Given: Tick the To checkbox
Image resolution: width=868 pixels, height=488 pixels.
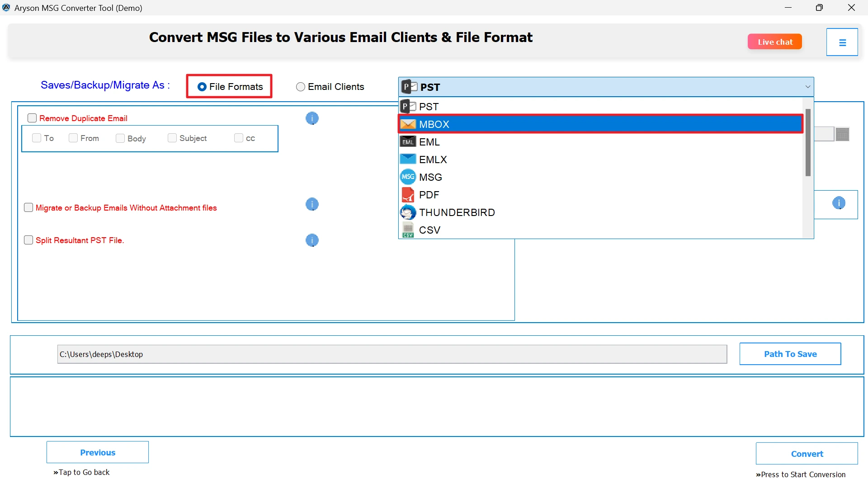Looking at the screenshot, I should click(37, 138).
